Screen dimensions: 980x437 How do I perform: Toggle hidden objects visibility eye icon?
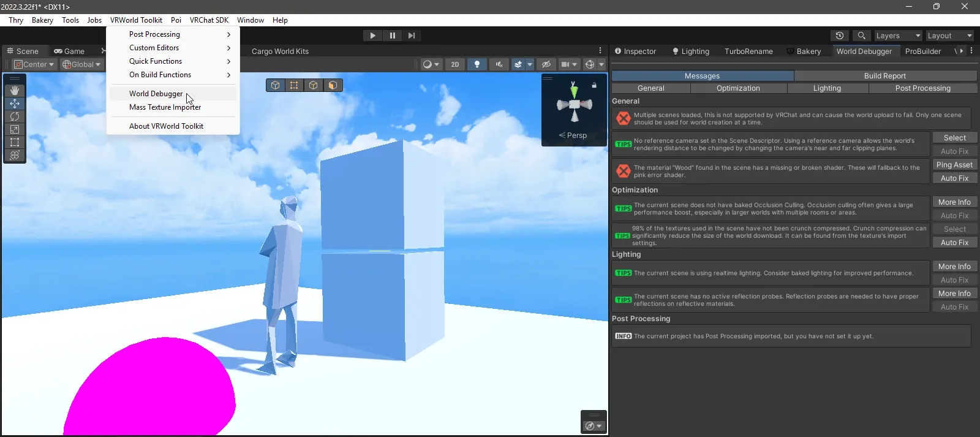tap(546, 64)
